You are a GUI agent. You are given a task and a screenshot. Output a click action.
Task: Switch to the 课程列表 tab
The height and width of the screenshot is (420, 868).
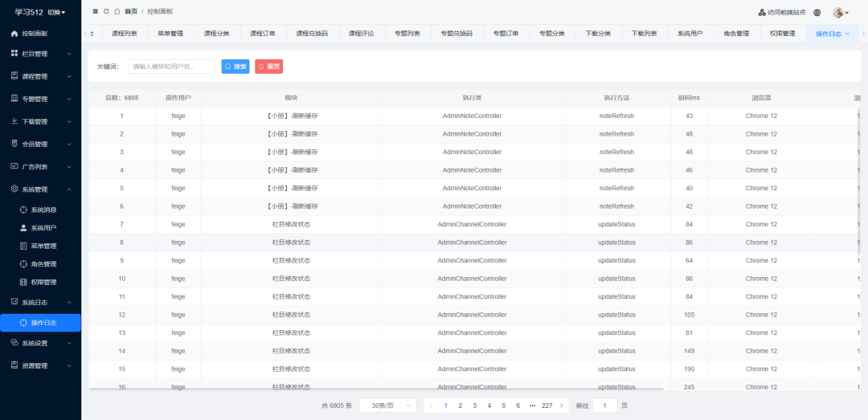tap(125, 34)
